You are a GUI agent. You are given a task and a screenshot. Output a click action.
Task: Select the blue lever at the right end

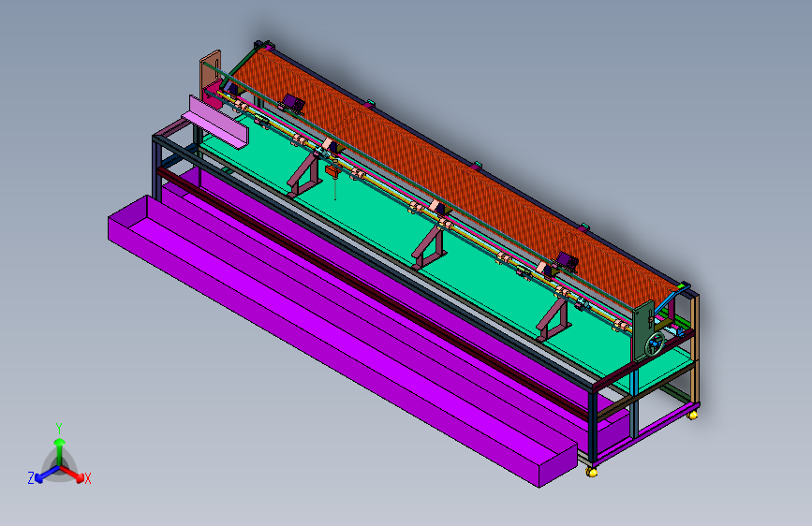pos(672,298)
